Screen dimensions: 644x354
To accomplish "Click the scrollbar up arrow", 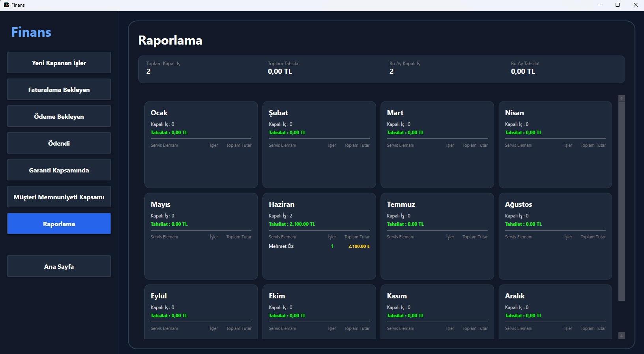I will coord(622,98).
